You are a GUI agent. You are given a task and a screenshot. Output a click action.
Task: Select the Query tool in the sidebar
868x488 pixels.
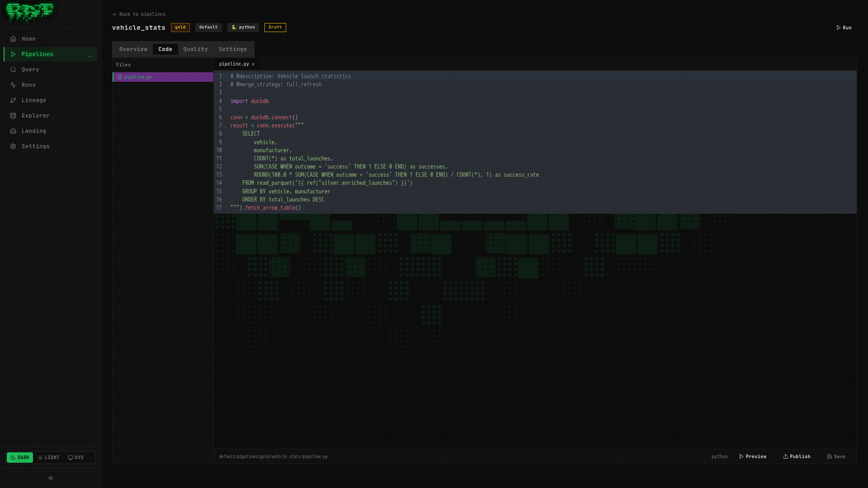click(x=30, y=69)
